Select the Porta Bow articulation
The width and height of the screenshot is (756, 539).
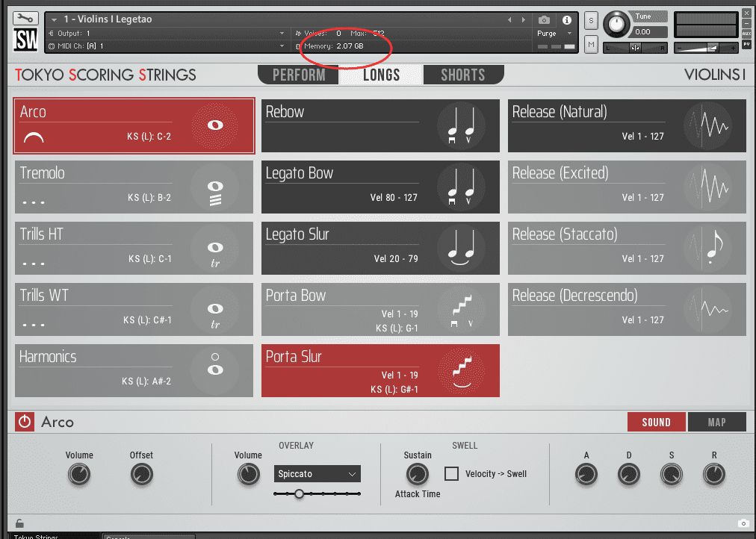pyautogui.click(x=379, y=309)
